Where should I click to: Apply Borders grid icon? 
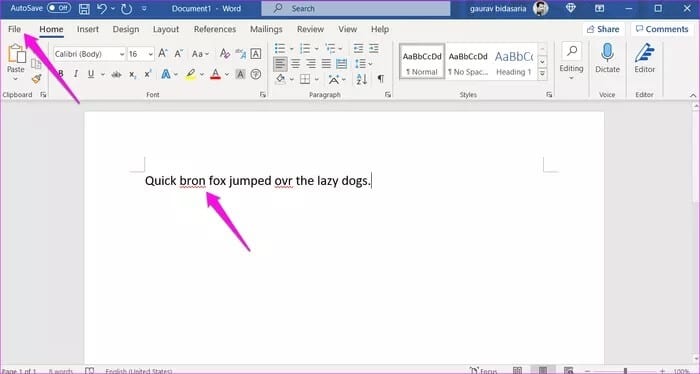coord(305,79)
